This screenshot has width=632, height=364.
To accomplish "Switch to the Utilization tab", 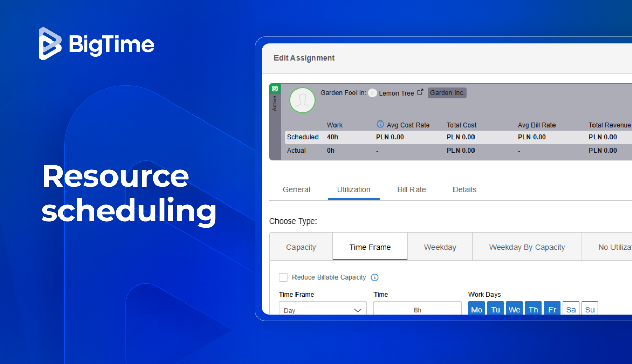I will pos(353,190).
